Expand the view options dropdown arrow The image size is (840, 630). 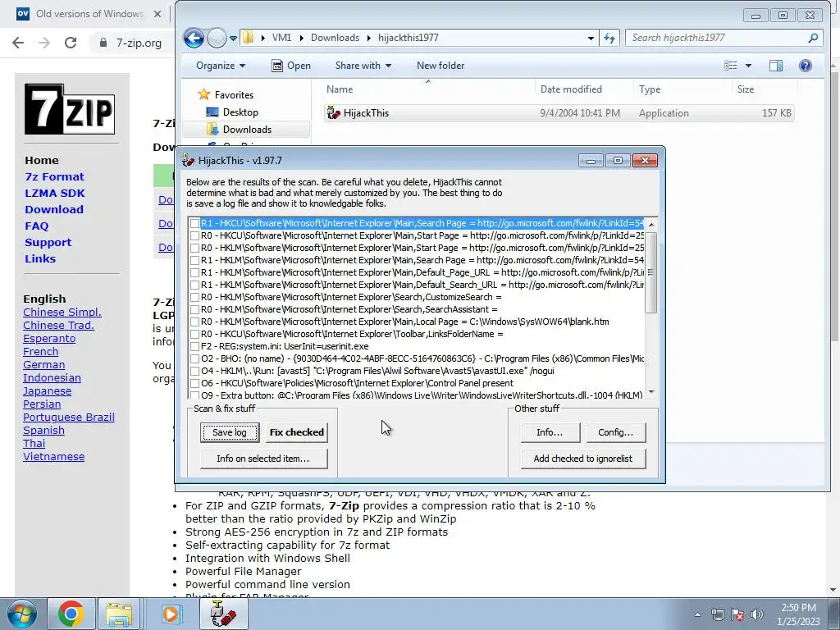(x=748, y=66)
